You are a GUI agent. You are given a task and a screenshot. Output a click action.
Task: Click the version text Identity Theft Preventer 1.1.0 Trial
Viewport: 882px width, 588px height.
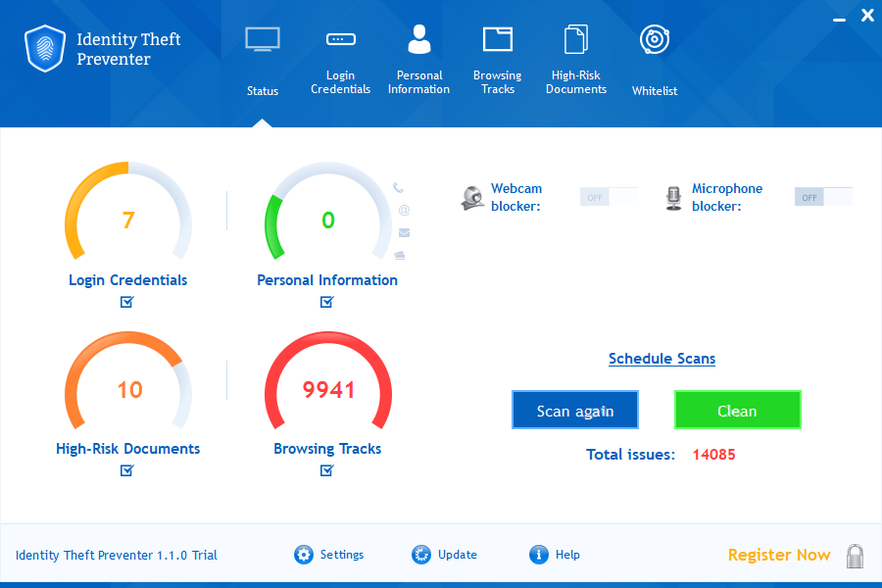(116, 556)
